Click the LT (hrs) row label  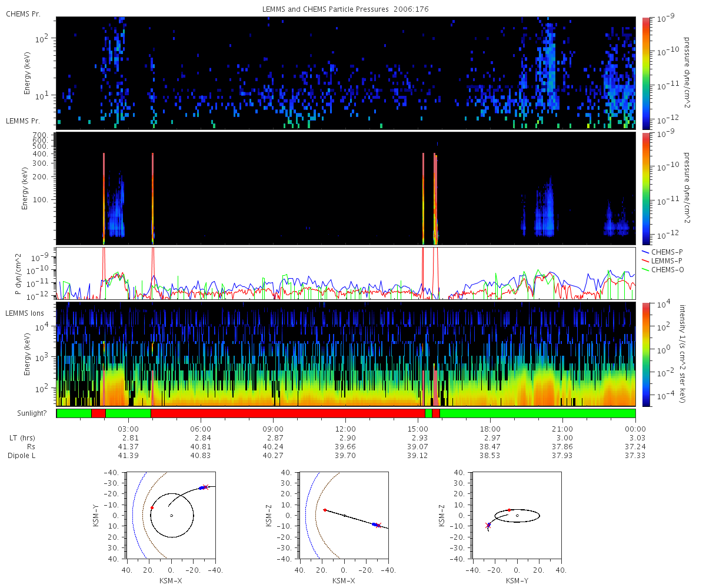[24, 438]
